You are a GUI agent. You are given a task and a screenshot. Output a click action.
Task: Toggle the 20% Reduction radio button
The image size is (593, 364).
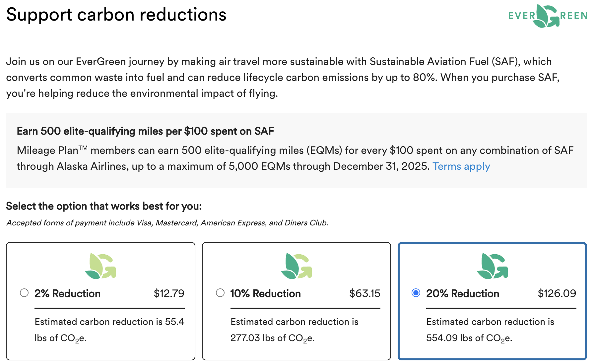tap(416, 293)
